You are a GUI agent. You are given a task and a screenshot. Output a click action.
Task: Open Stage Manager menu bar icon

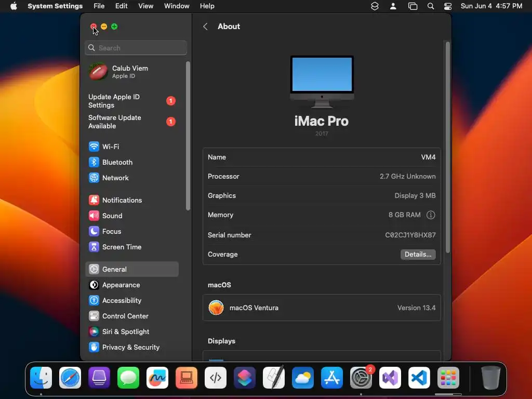[x=413, y=6]
